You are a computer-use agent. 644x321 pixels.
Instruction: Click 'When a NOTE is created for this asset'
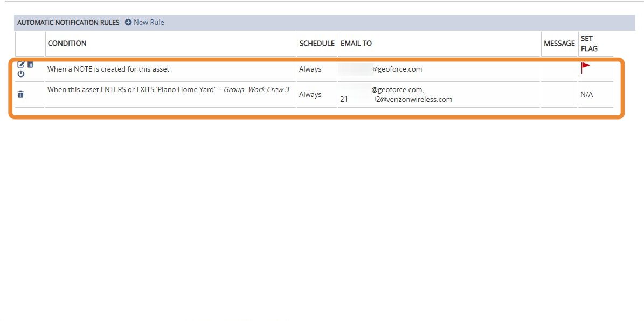coord(108,69)
